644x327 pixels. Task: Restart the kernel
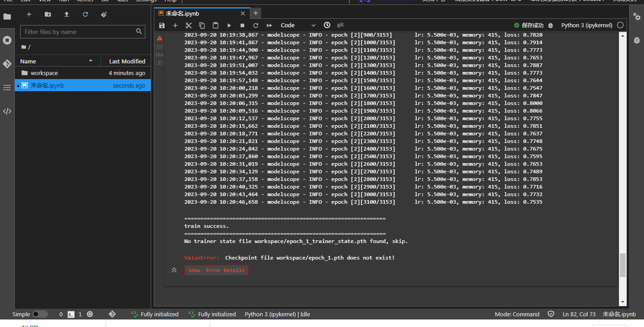pyautogui.click(x=256, y=25)
